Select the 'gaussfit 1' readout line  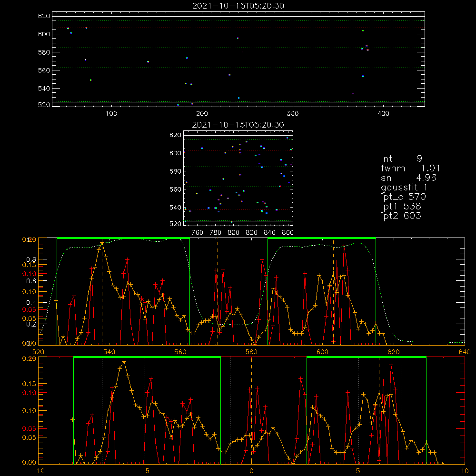point(404,187)
